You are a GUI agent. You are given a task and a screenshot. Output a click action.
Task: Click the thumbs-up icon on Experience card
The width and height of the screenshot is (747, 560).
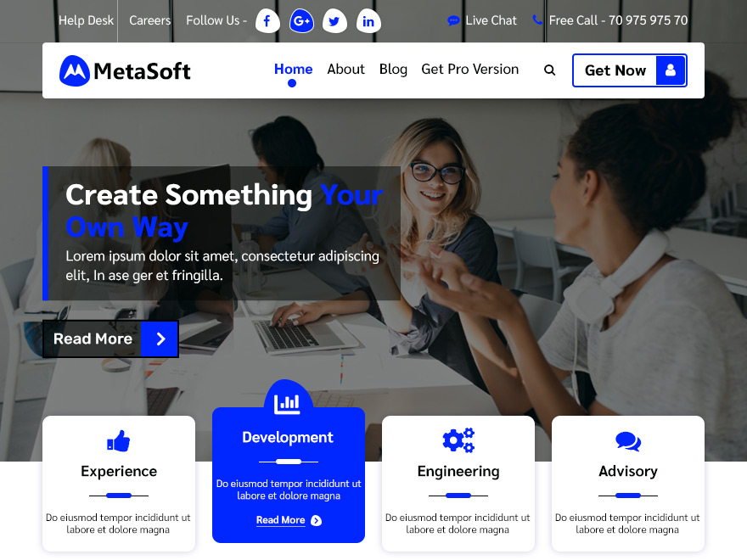[118, 440]
